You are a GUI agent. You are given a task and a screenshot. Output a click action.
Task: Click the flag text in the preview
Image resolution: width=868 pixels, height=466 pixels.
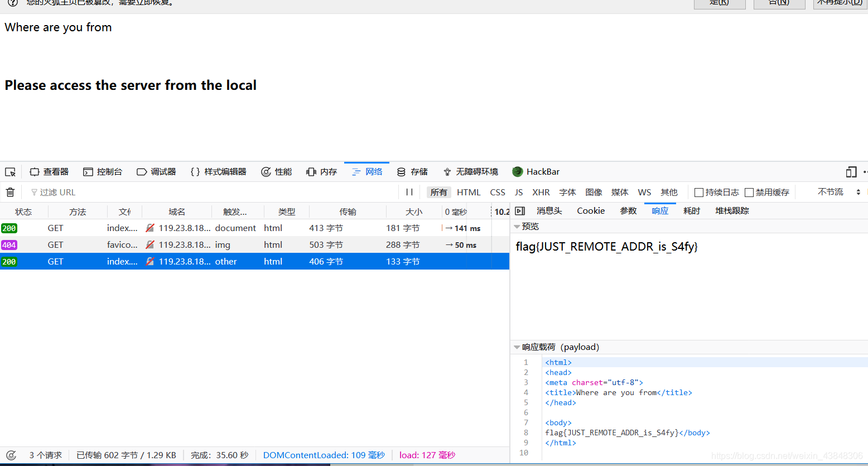pyautogui.click(x=607, y=246)
